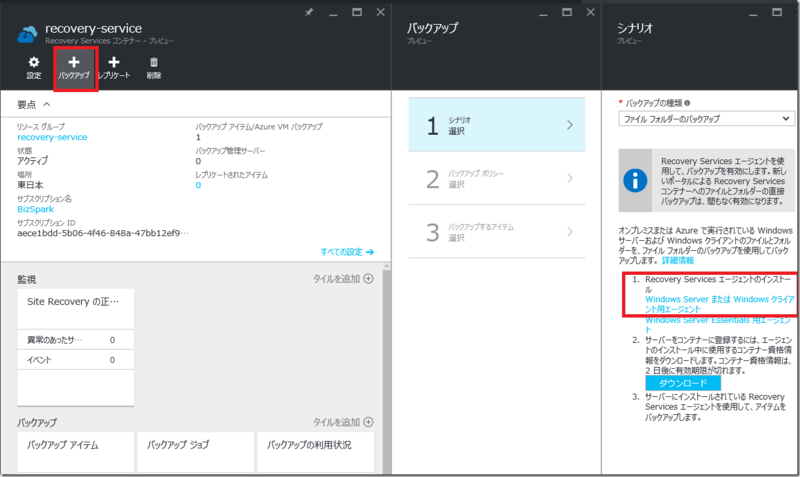The height and width of the screenshot is (477, 800).
Task: Maximize the シナリオ blade
Action: (x=777, y=12)
